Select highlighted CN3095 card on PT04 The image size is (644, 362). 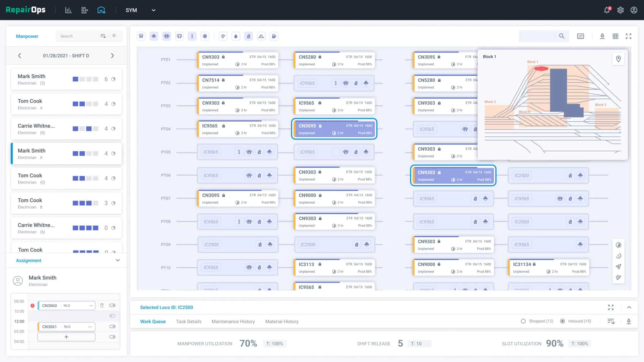click(x=334, y=129)
